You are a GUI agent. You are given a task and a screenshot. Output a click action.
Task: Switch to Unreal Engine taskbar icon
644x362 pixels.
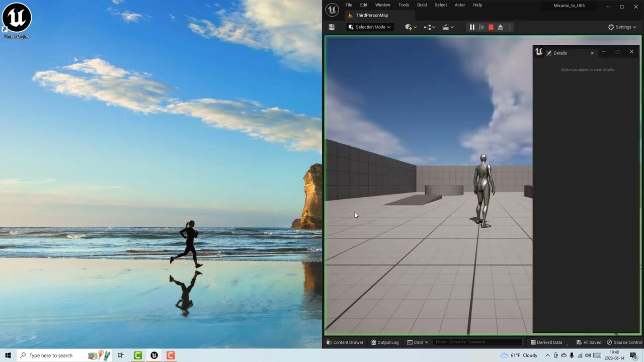point(154,355)
